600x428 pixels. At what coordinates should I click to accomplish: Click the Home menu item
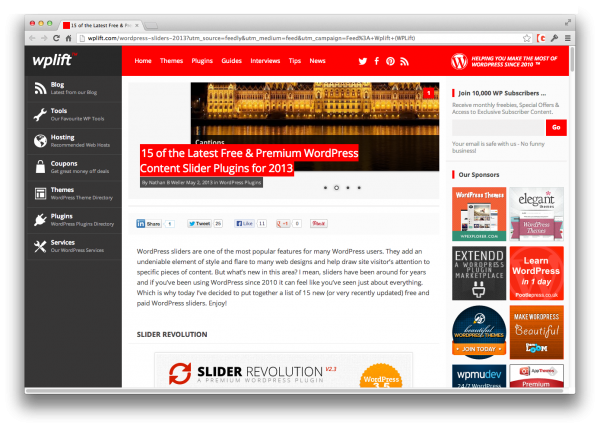143,61
